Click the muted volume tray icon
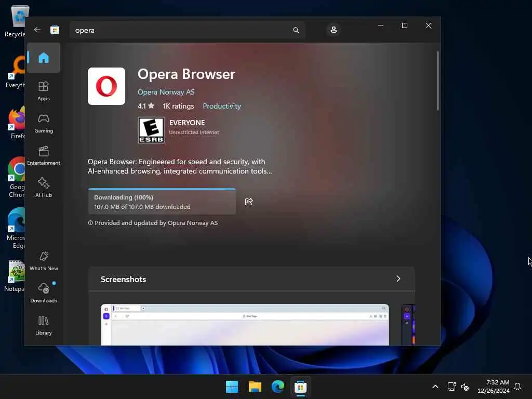This screenshot has height=399, width=532. click(465, 387)
